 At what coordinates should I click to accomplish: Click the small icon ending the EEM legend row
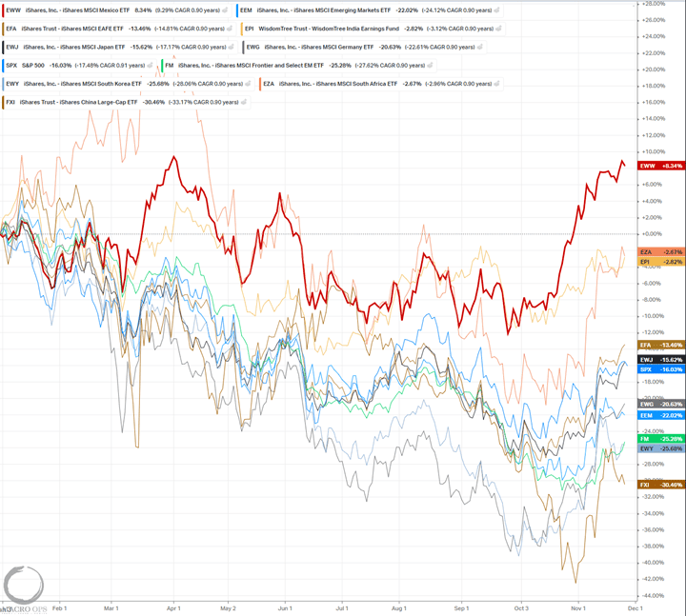click(x=497, y=10)
